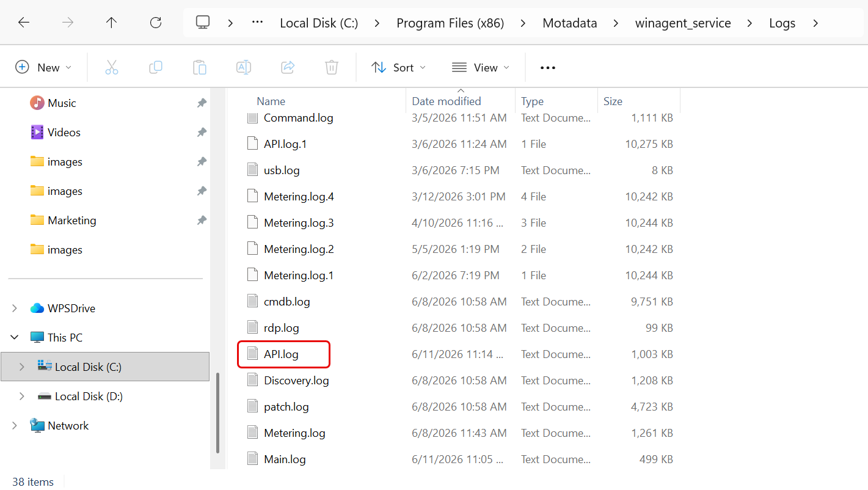This screenshot has width=868, height=490.
Task: Click the Logs breadcrumb
Action: pyautogui.click(x=782, y=23)
